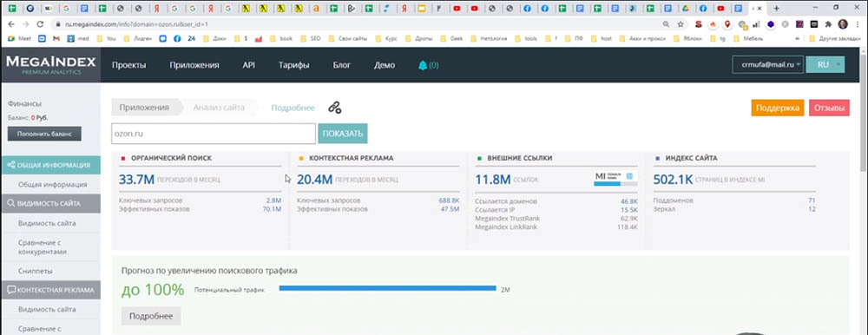
Task: Select the ВИДИМОСТЬ САЙТА sidebar section
Action: [x=50, y=203]
